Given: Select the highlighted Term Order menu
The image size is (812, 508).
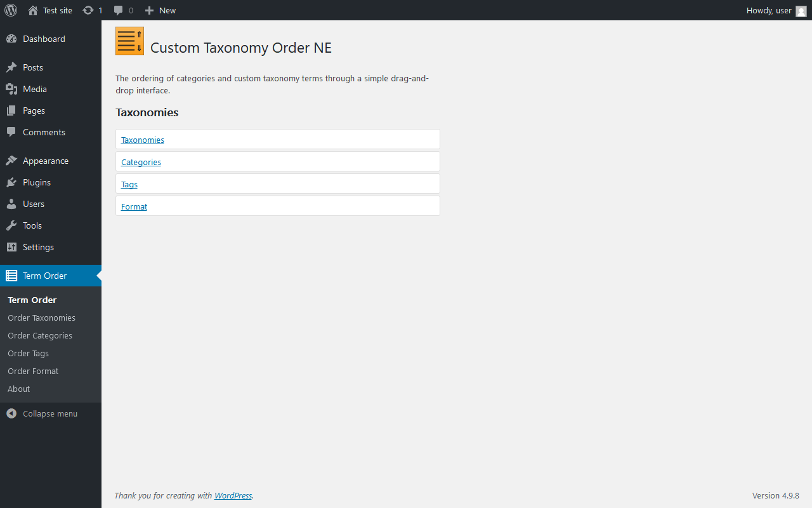Looking at the screenshot, I should tap(51, 276).
